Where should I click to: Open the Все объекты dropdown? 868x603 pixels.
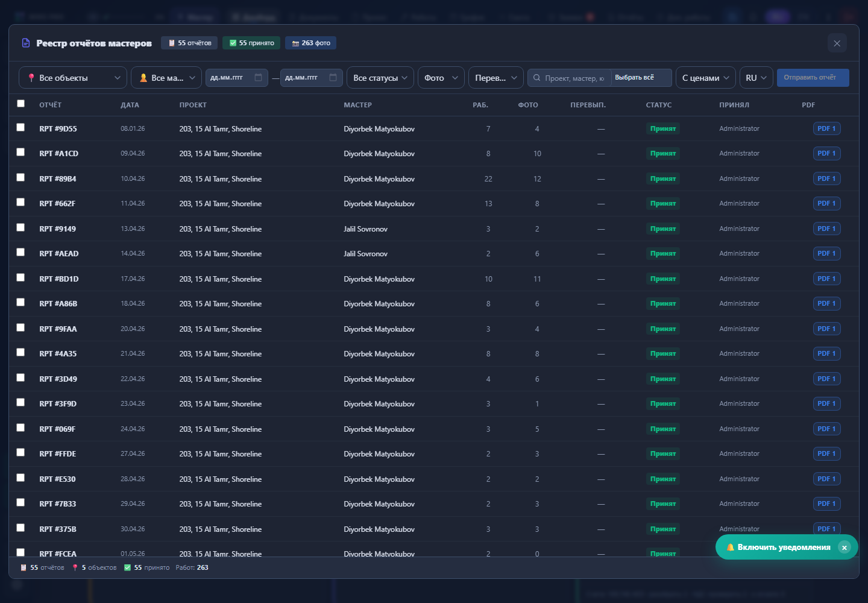coord(73,78)
